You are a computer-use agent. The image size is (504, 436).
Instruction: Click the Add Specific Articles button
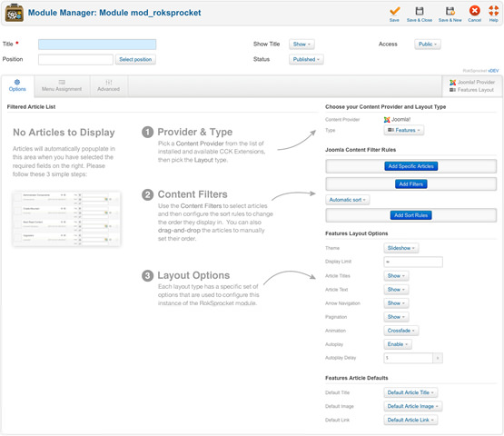410,166
